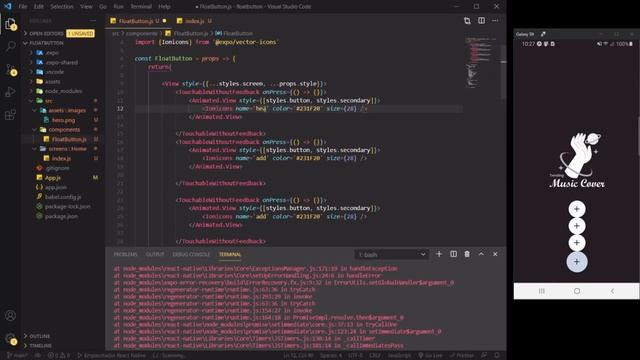Close the terminal panel

click(495, 254)
